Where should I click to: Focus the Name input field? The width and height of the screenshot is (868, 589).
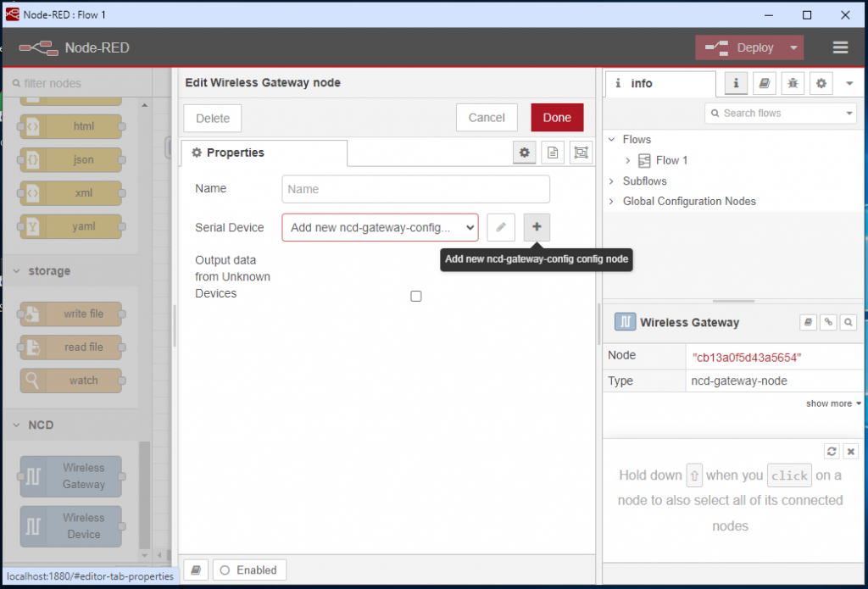point(415,189)
